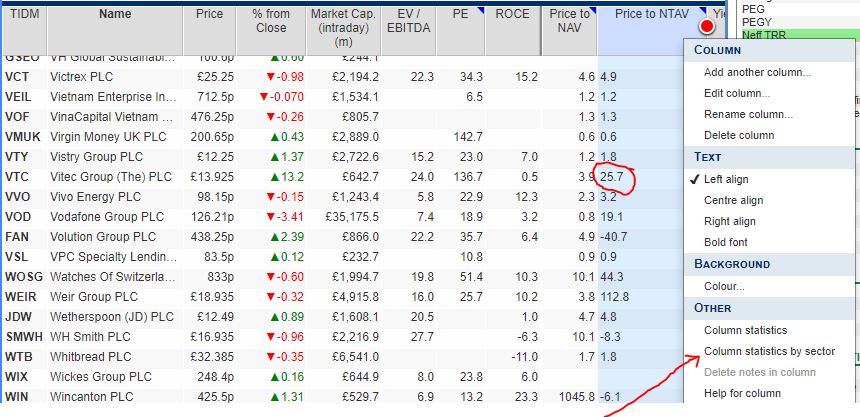This screenshot has width=860, height=417.
Task: Click 'Weir Group PLC' name
Action: [x=94, y=297]
